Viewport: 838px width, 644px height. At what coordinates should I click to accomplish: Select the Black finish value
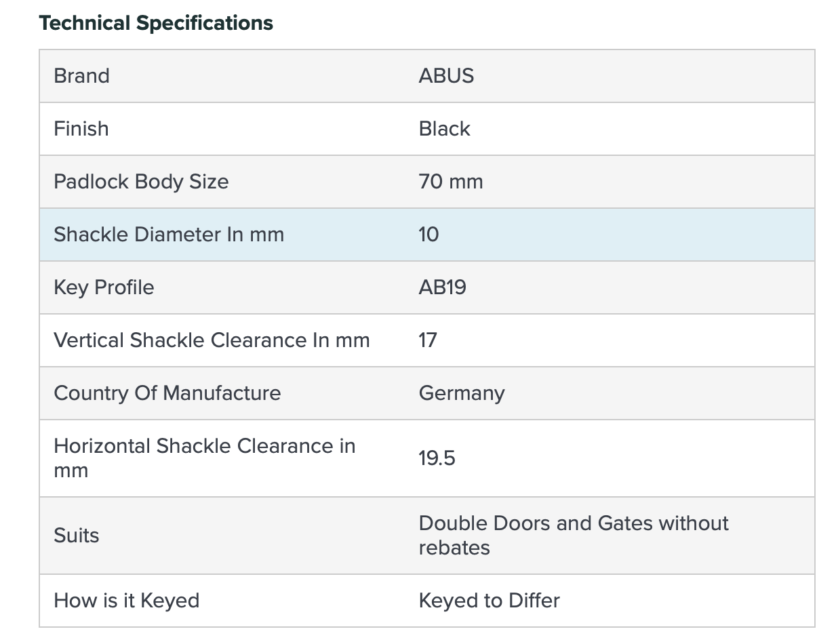coord(444,128)
